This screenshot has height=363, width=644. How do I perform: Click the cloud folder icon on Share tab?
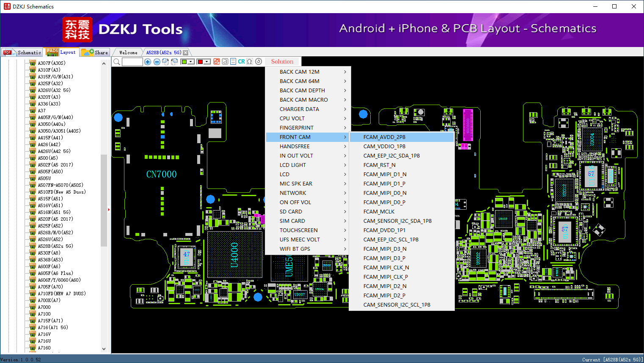coord(87,52)
